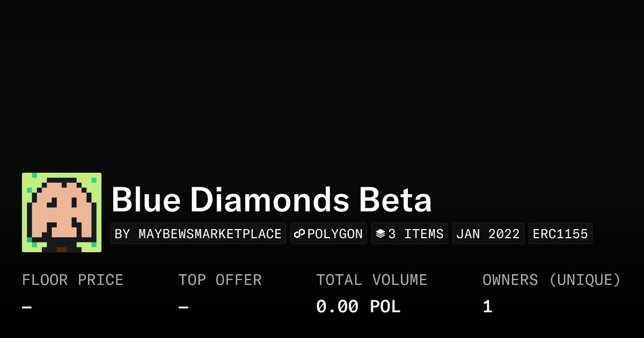Click the word OWNERS in stats

point(510,280)
